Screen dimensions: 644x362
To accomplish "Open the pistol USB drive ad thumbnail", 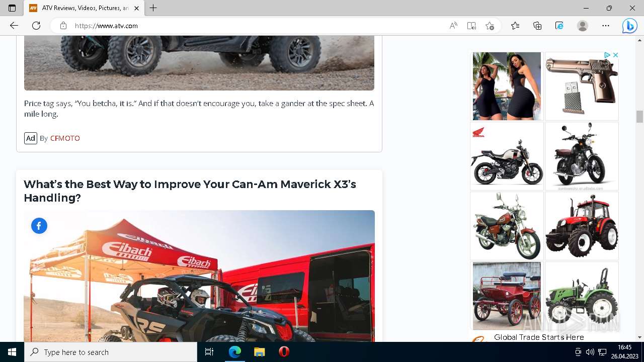I will coord(582,86).
